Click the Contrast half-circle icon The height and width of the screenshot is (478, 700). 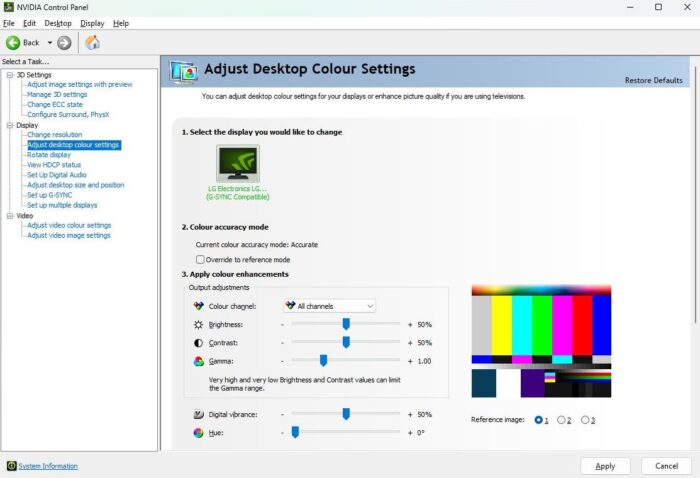click(x=199, y=343)
